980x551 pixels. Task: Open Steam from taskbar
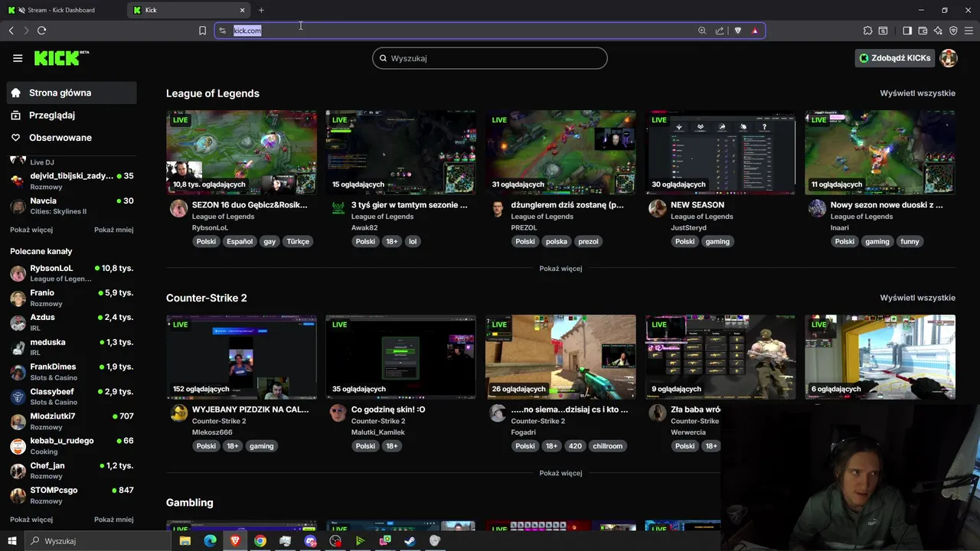410,541
